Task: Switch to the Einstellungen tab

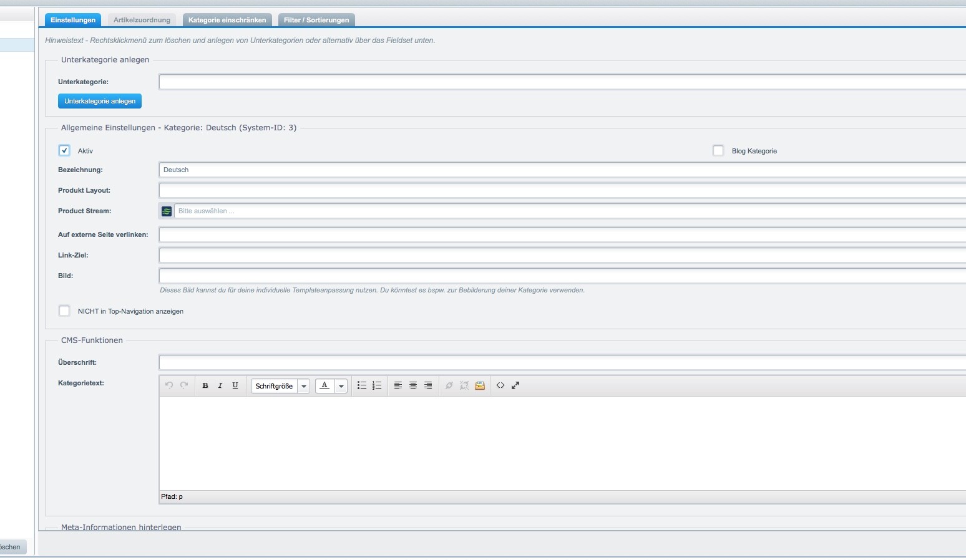Action: pos(73,20)
